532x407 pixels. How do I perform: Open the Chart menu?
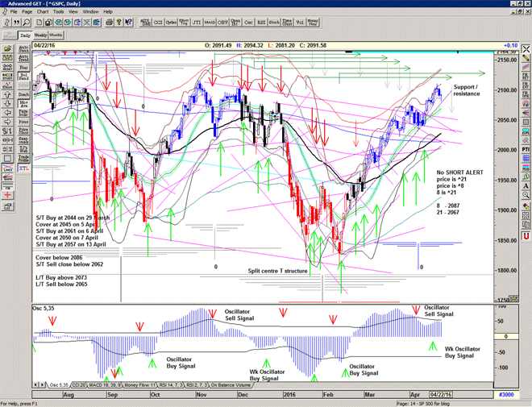pyautogui.click(x=43, y=12)
